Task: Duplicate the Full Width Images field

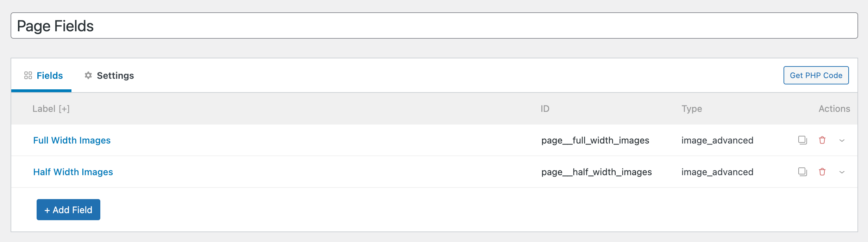Action: click(x=803, y=140)
